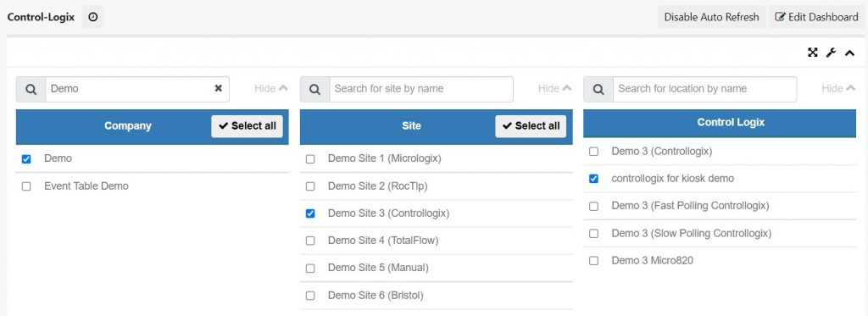
Task: Uncheck Demo Site 3 (Controllogix) checkbox
Action: pyautogui.click(x=310, y=213)
